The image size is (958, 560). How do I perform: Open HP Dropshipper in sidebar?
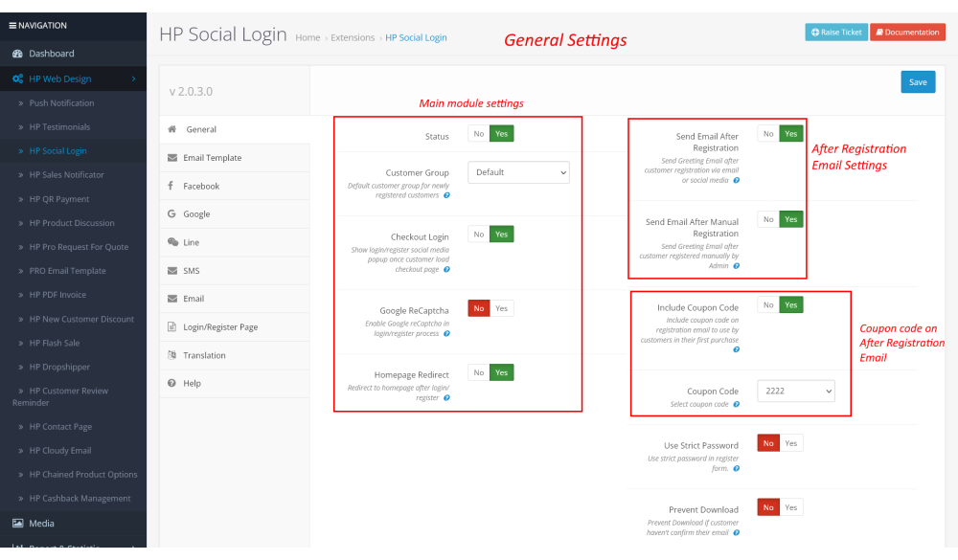pos(59,367)
